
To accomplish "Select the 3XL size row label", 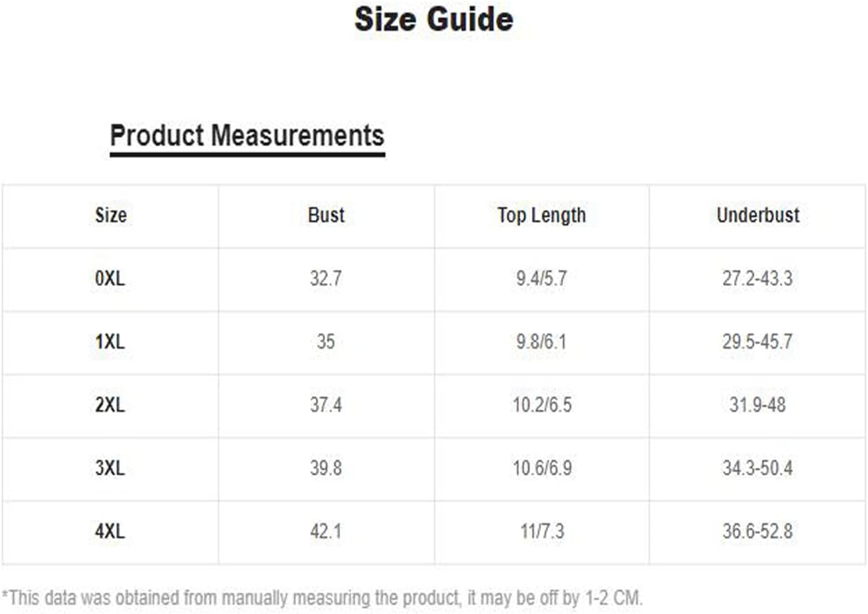I will (110, 468).
